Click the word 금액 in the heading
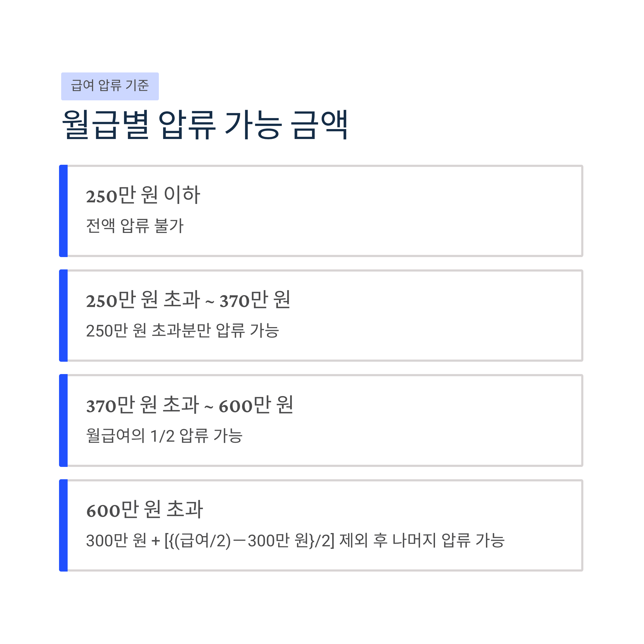This screenshot has height=644, width=644. tap(319, 125)
